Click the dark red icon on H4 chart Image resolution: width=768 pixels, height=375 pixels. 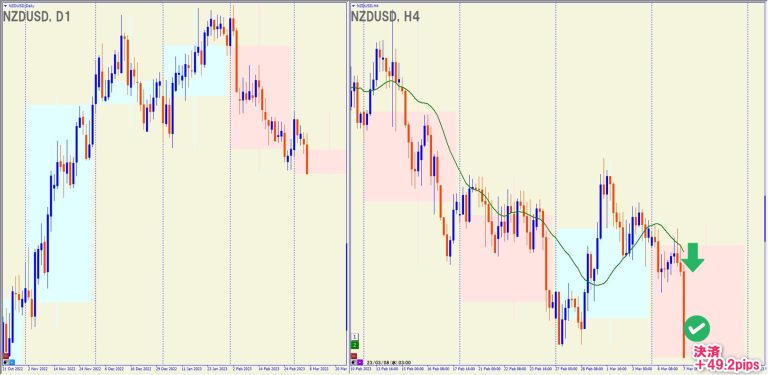click(354, 356)
